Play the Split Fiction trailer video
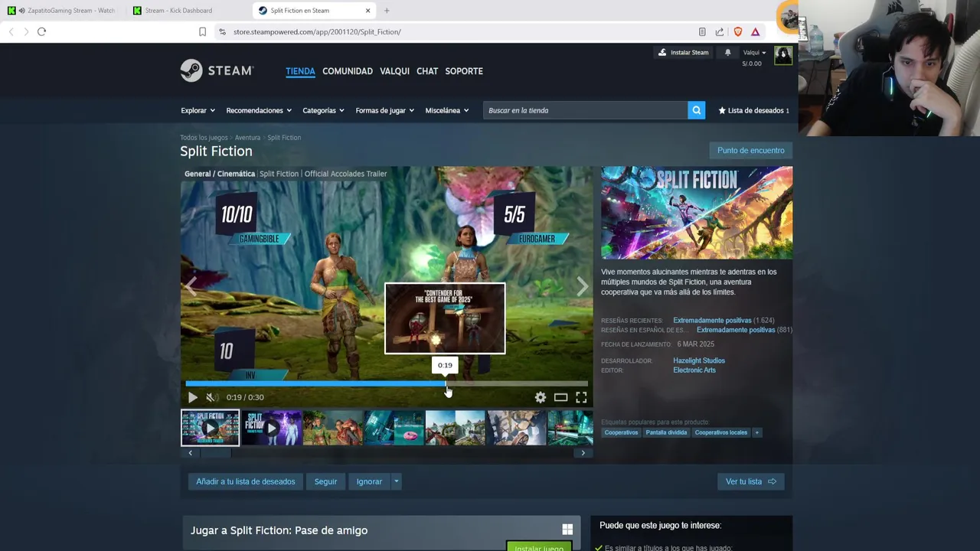 [x=192, y=397]
